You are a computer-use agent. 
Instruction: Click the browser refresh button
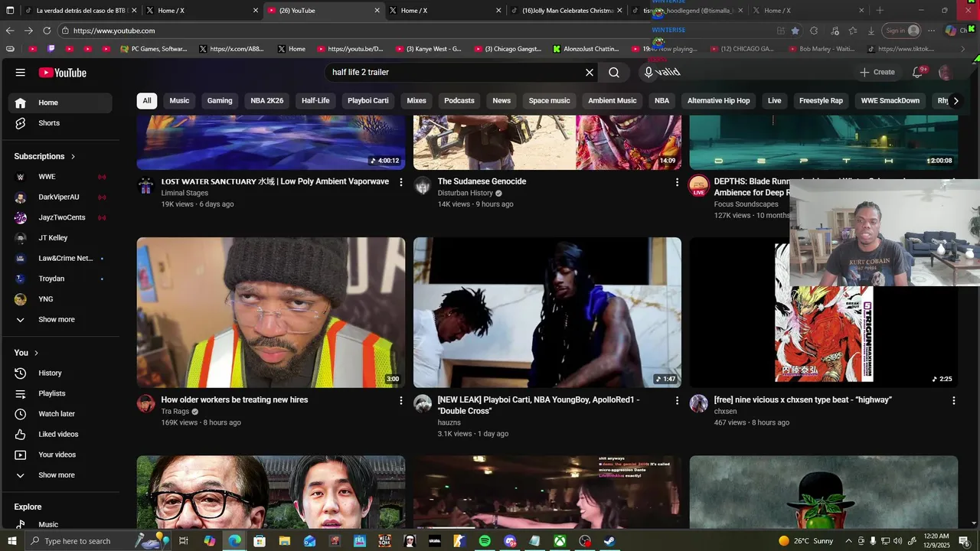pos(47,31)
